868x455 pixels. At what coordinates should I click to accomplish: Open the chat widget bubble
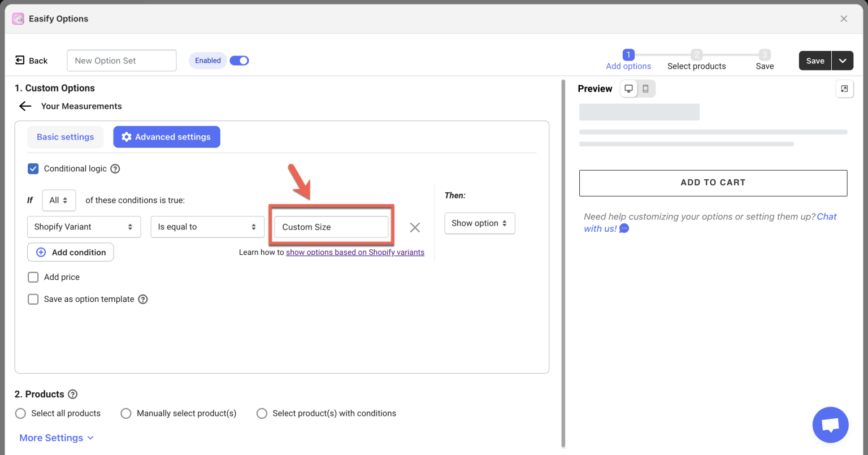point(830,424)
